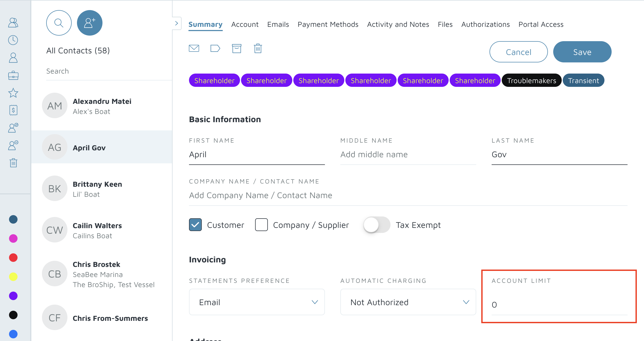Open the star favorites sidebar icon
Viewport: 644px width, 341px height.
point(13,93)
